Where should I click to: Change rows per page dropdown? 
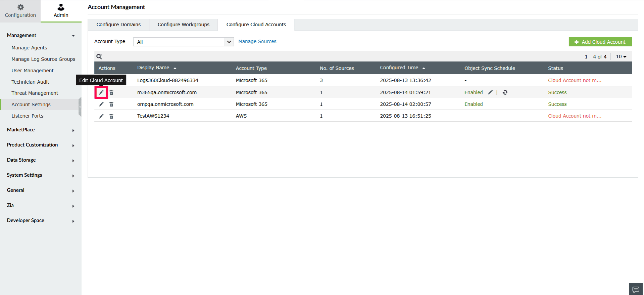pos(621,56)
